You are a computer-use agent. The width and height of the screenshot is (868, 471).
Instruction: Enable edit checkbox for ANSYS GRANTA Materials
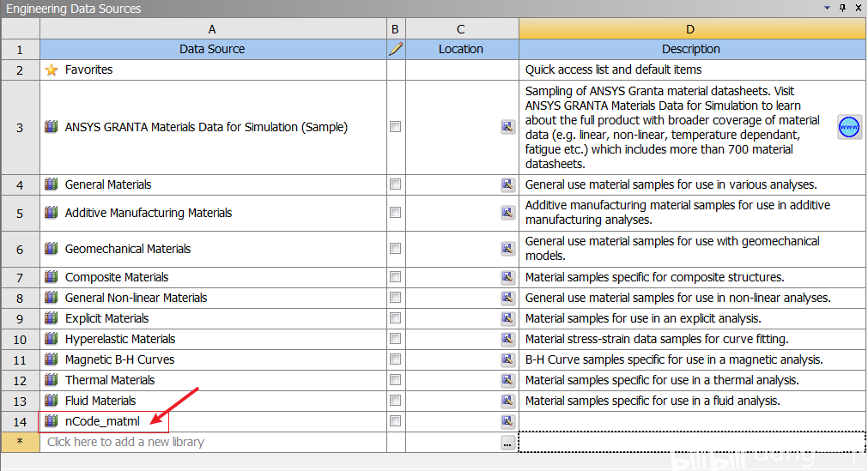tap(395, 127)
